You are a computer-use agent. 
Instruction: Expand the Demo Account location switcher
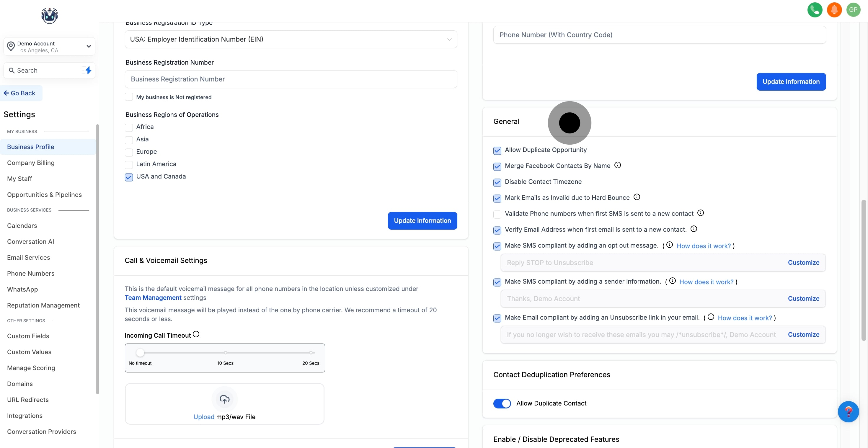pos(49,47)
